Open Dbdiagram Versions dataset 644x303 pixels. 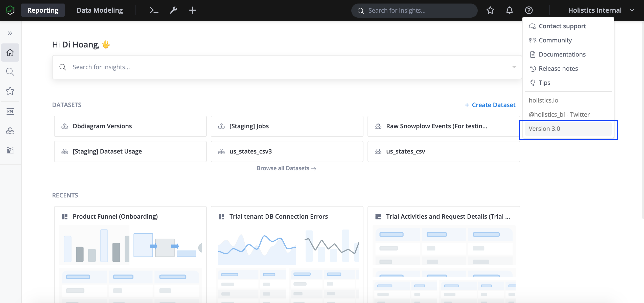pyautogui.click(x=130, y=126)
